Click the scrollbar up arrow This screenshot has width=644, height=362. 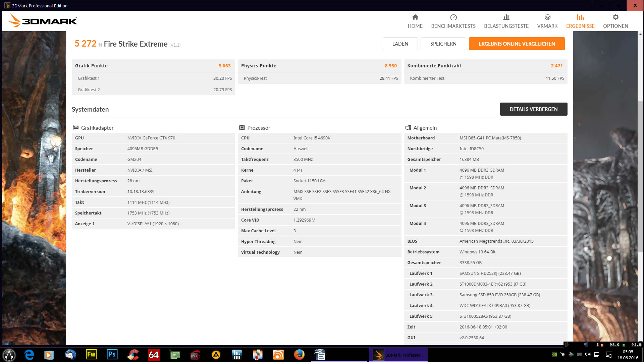point(640,34)
